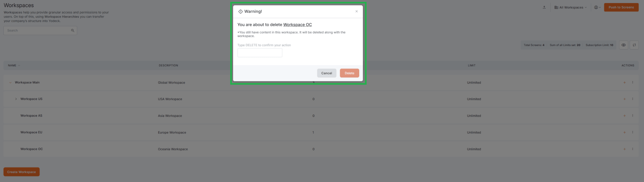This screenshot has width=644, height=182.
Task: Click Unlimited value in Workspace EU row
Action: tap(474, 133)
